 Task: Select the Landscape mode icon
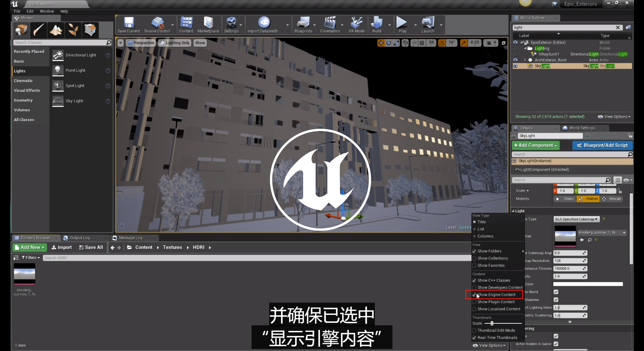pyautogui.click(x=56, y=30)
